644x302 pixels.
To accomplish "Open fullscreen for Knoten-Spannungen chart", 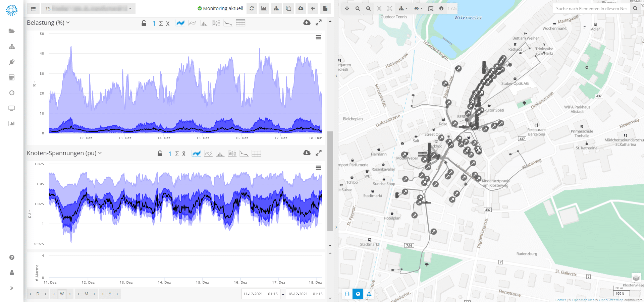I will coord(319,153).
